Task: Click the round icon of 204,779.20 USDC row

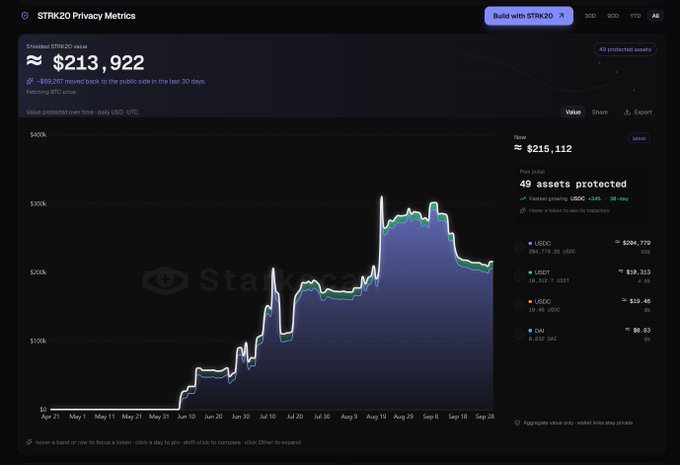Action: pos(519,247)
